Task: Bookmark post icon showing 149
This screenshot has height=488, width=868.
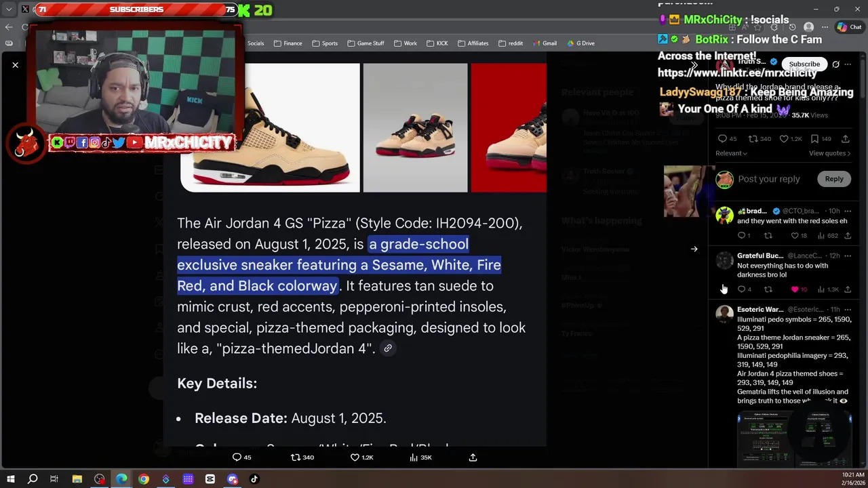Action: click(x=814, y=139)
